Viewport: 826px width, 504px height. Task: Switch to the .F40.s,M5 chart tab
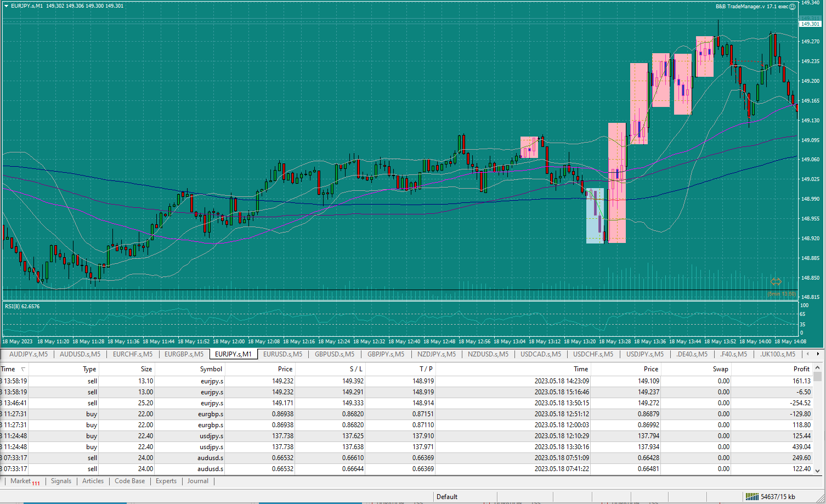(733, 354)
